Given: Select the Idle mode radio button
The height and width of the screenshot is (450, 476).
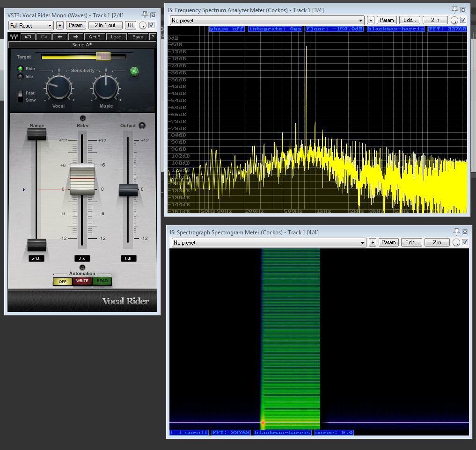Looking at the screenshot, I should tap(20, 77).
